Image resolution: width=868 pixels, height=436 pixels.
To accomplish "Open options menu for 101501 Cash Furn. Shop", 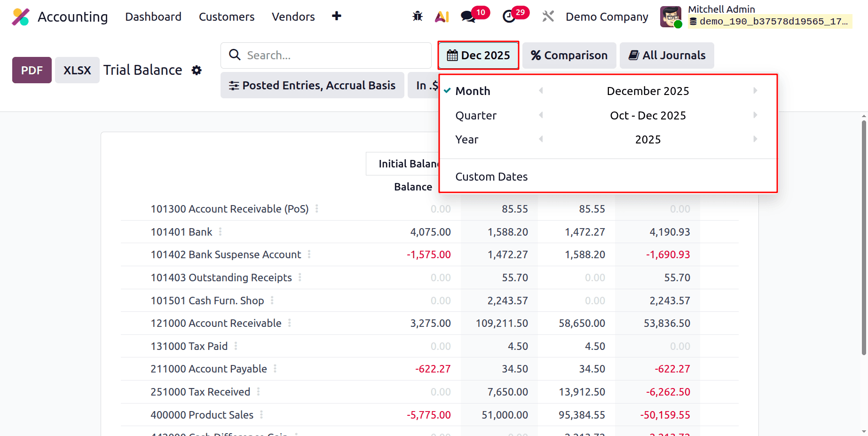I will click(x=272, y=300).
